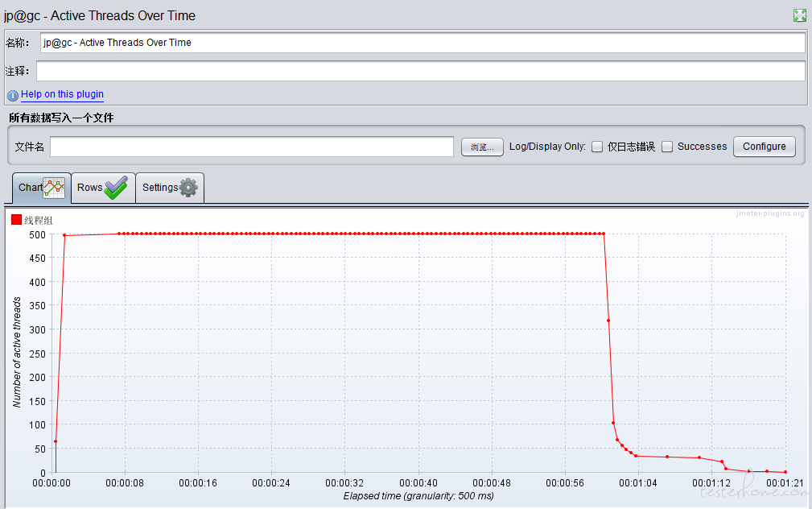Viewport: 812px width, 509px height.
Task: Click the blue info icon beside help link
Action: point(13,95)
